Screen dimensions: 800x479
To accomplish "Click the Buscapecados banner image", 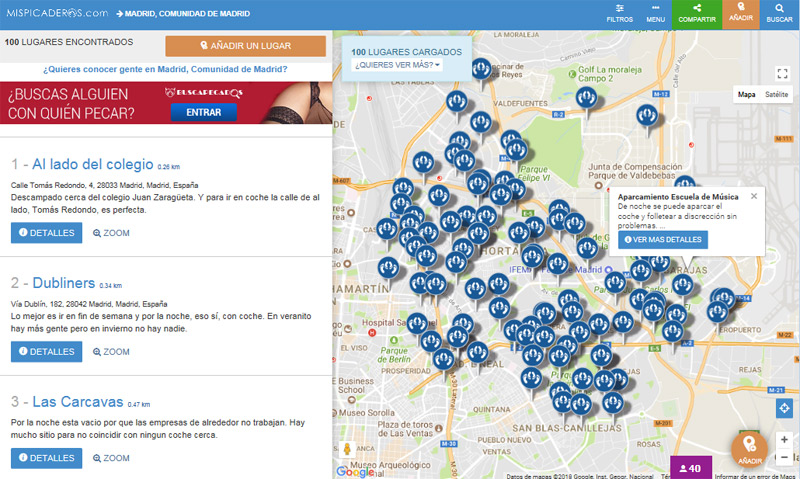I will (x=166, y=103).
